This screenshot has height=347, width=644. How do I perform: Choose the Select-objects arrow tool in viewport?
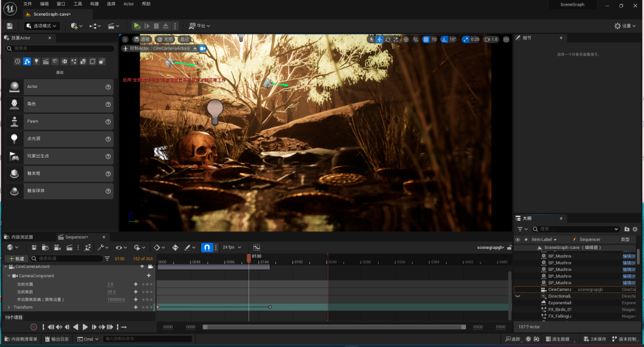pos(371,40)
